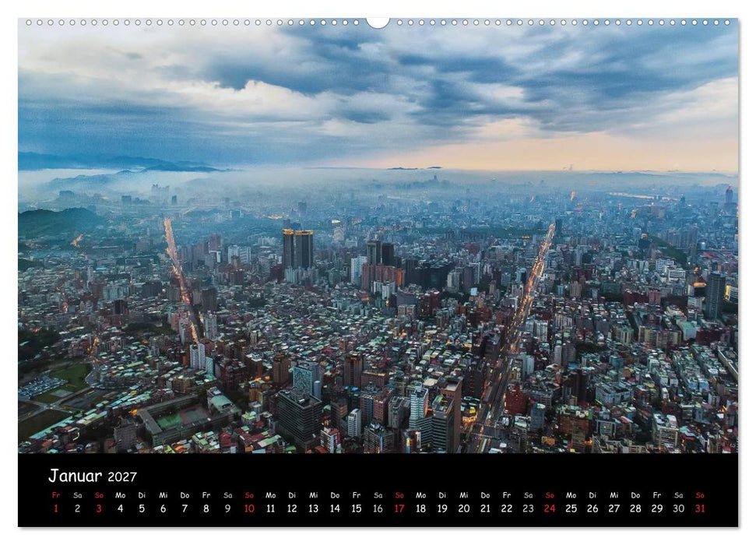The height and width of the screenshot is (545, 756).
Task: Select date 19
Action: pos(442,508)
